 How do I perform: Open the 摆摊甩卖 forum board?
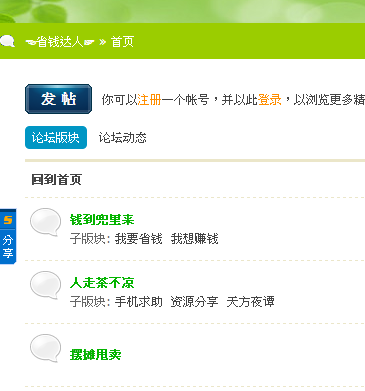pos(95,354)
